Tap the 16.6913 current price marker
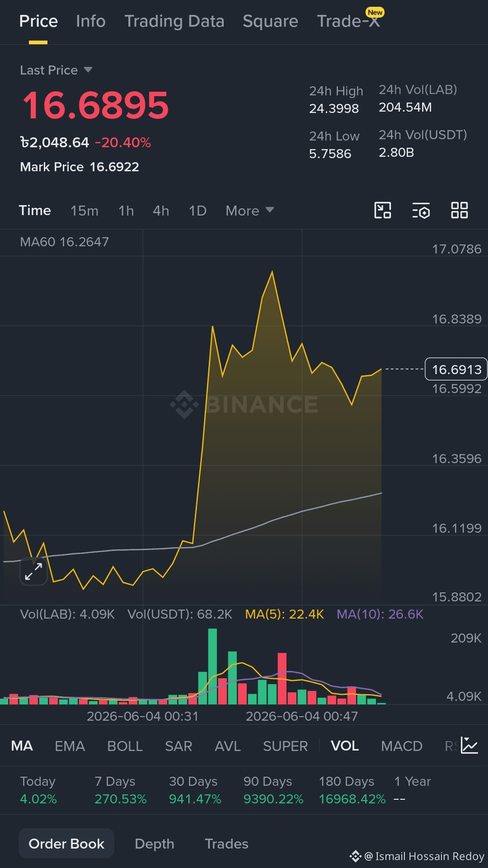This screenshot has width=488, height=868. point(456,369)
